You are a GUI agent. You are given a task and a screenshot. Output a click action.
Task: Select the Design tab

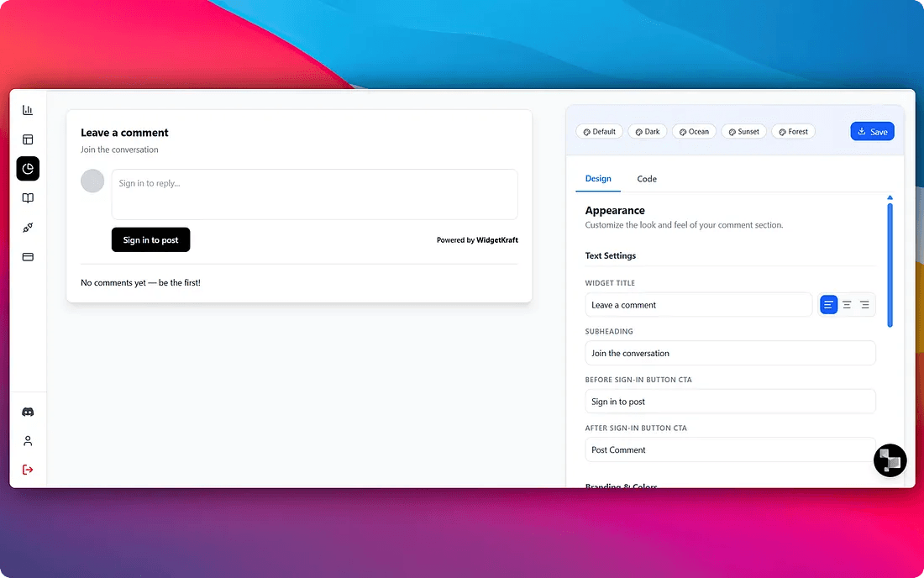click(598, 179)
